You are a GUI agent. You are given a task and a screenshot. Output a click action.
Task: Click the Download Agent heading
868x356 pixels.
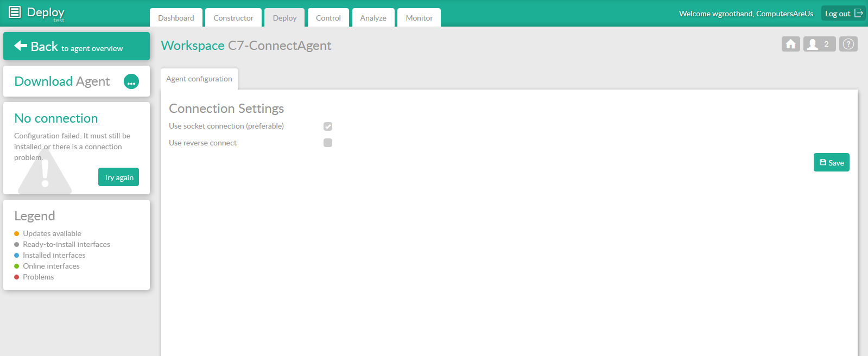(x=62, y=81)
